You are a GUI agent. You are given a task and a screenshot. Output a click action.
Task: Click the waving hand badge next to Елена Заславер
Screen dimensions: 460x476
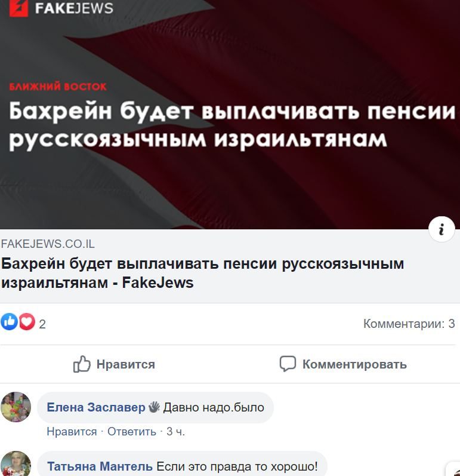[154, 407]
